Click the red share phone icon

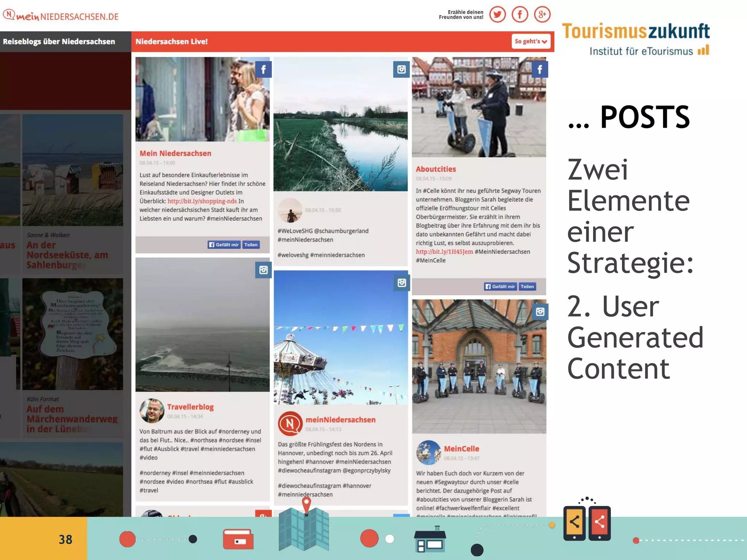[x=600, y=523]
